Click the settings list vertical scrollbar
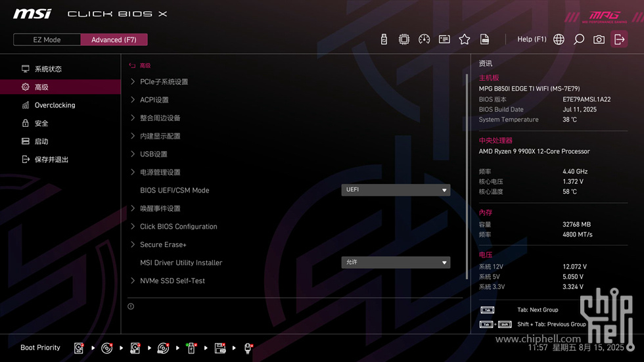The height and width of the screenshot is (362, 644). point(467,177)
